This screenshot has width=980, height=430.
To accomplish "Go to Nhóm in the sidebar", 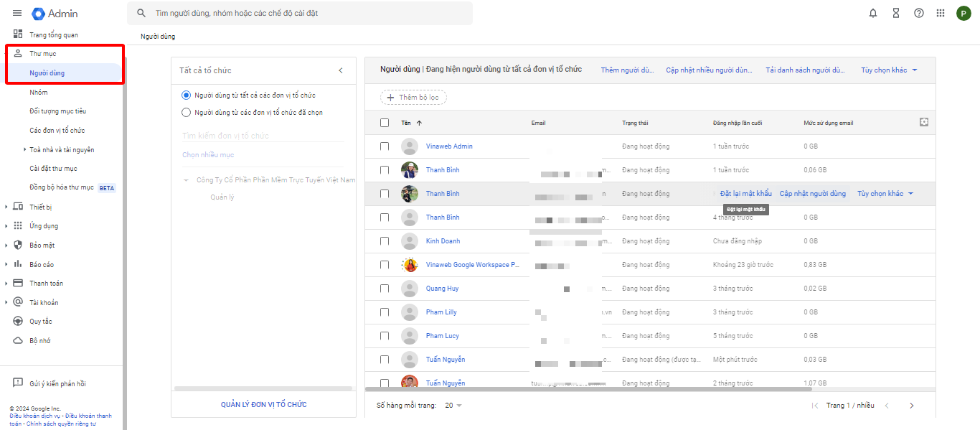I will 39,93.
